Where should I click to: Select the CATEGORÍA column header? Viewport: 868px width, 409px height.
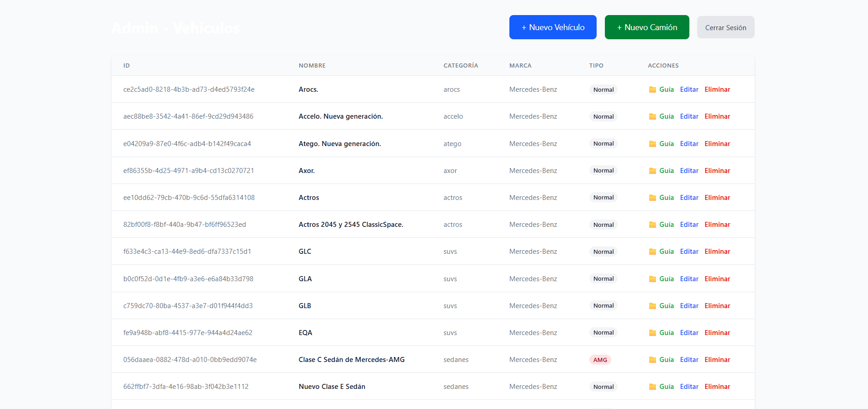click(x=460, y=66)
